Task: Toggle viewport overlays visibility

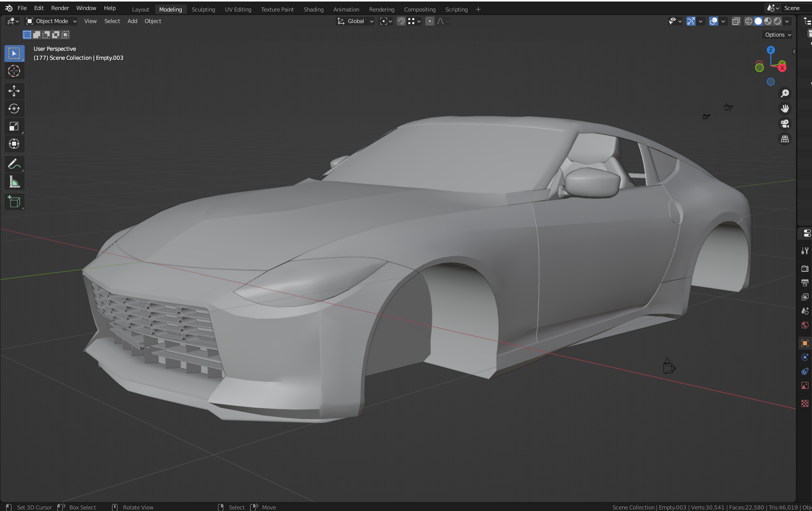Action: coord(714,21)
